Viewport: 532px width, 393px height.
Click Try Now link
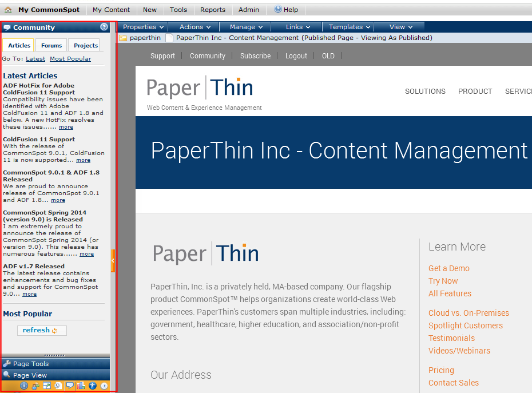coord(443,281)
